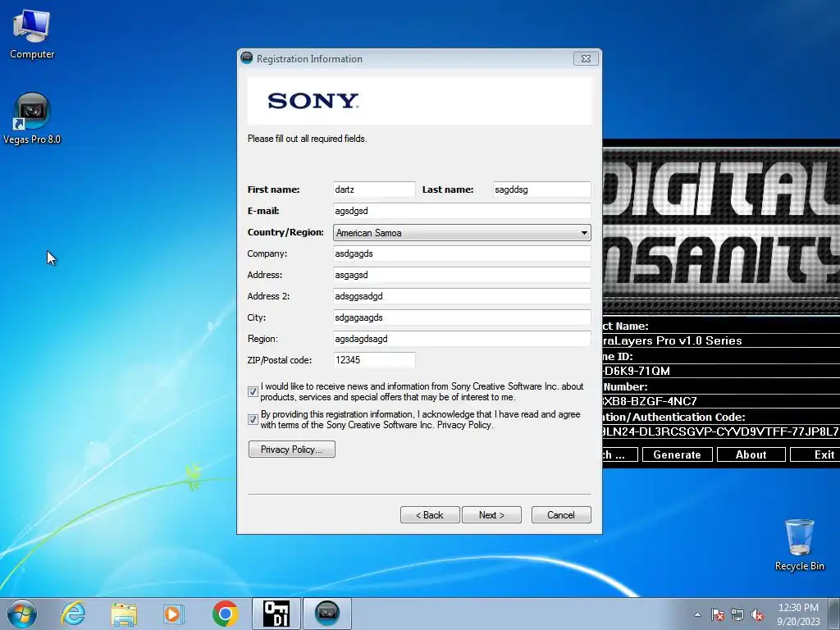Cancel the registration dialog
Viewport: 840px width, 630px height.
point(561,515)
